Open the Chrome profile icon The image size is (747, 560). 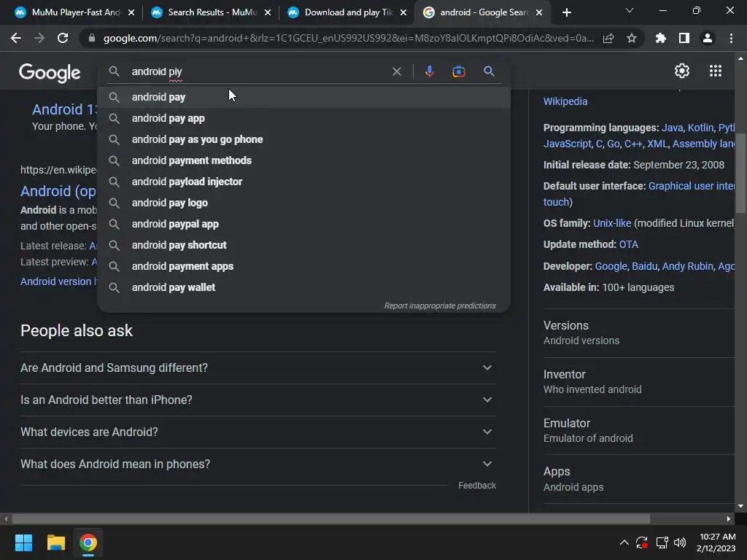(708, 38)
